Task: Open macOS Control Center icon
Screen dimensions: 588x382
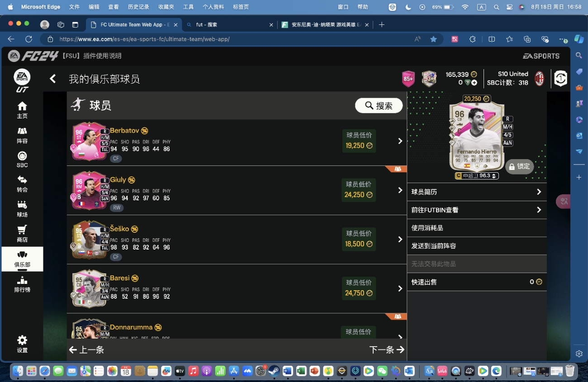Action: point(509,7)
